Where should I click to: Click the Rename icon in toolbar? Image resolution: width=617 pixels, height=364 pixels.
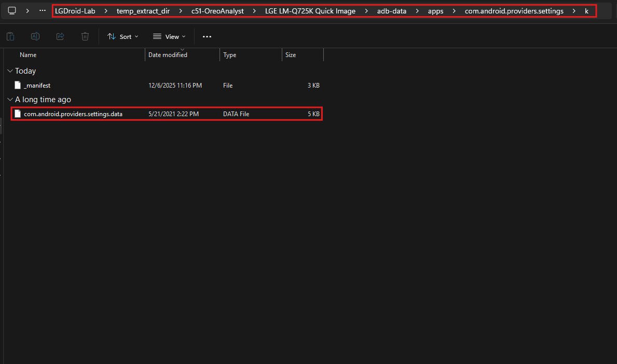tap(35, 36)
